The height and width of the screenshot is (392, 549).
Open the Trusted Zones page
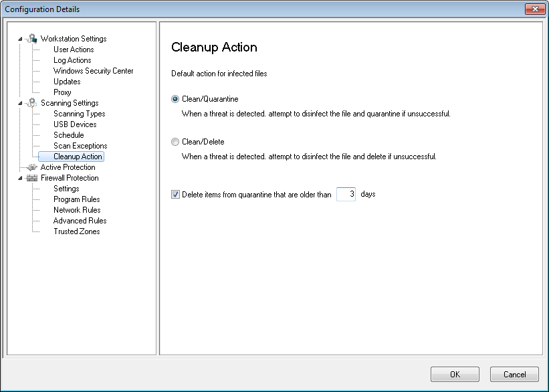point(77,231)
